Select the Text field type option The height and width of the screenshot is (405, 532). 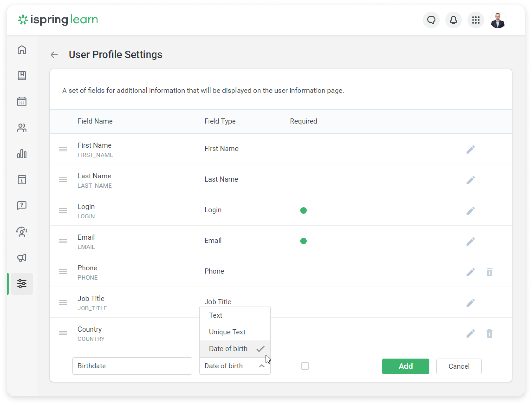pyautogui.click(x=215, y=315)
